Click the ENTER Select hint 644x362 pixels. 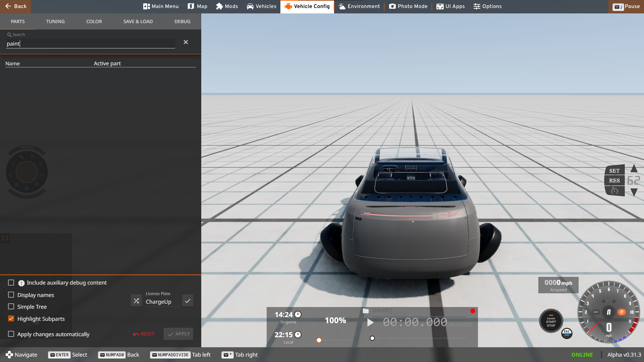[67, 355]
